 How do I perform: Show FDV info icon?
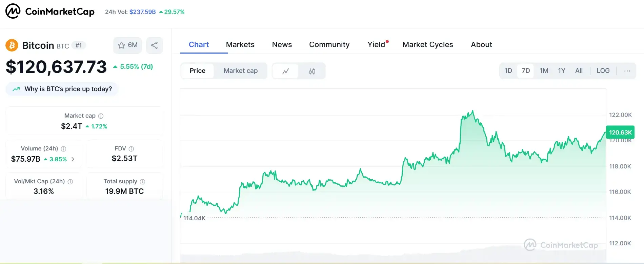coord(132,149)
